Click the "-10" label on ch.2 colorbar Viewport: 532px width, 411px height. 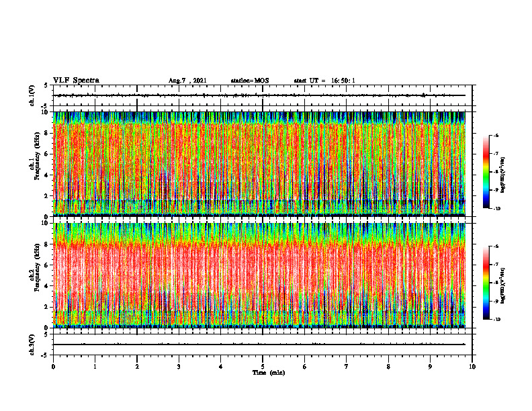(x=497, y=319)
